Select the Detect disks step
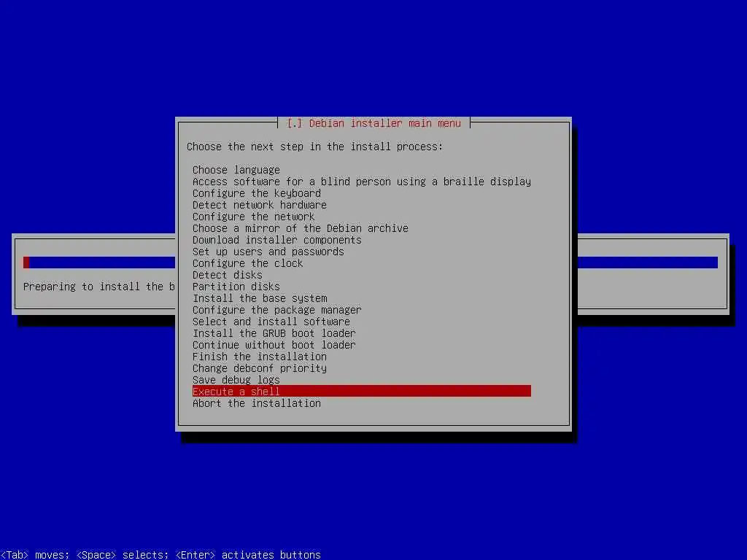Screen dimensions: 747x560 (362, 275)
